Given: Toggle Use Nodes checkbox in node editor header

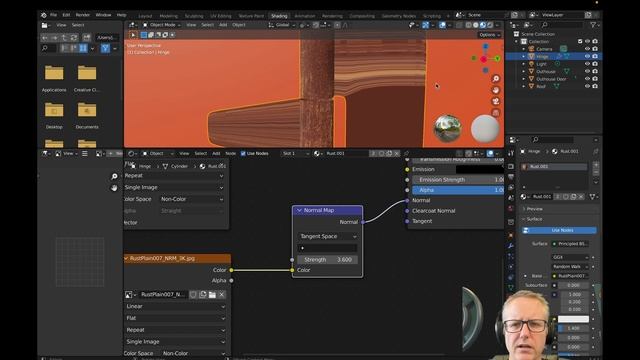Looking at the screenshot, I should (243, 153).
